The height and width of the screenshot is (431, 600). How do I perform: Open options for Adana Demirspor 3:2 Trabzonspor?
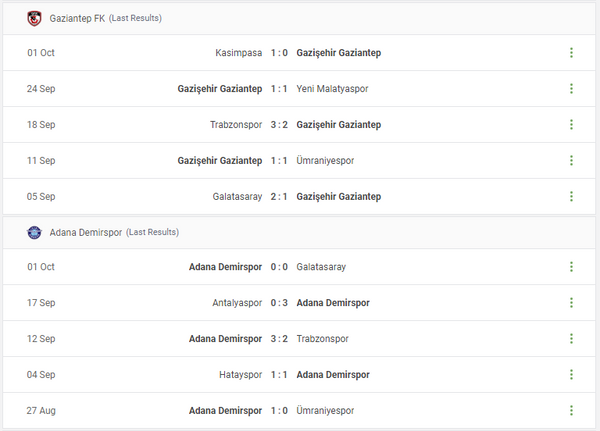coord(571,339)
